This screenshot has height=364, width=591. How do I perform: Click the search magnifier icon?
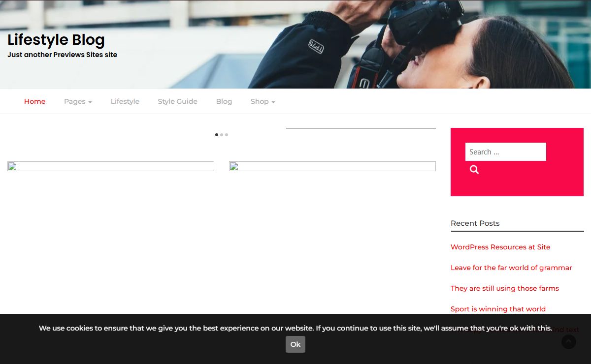point(474,170)
